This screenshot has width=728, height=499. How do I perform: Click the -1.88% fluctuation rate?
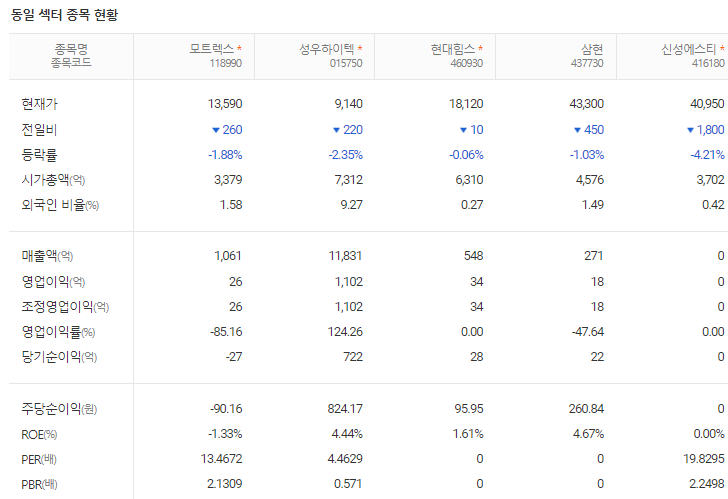pyautogui.click(x=225, y=155)
